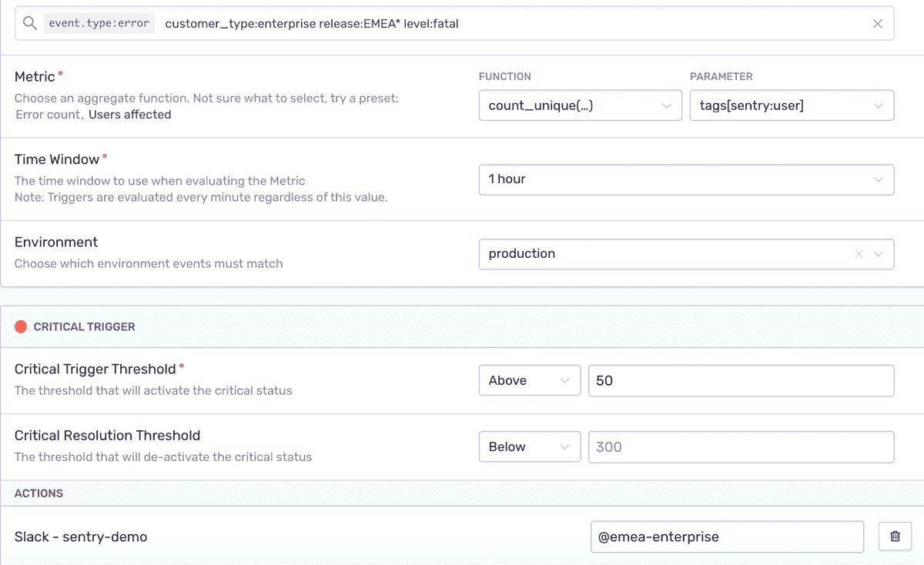The width and height of the screenshot is (924, 565).
Task: Open the count_unique function dropdown
Action: [x=581, y=105]
